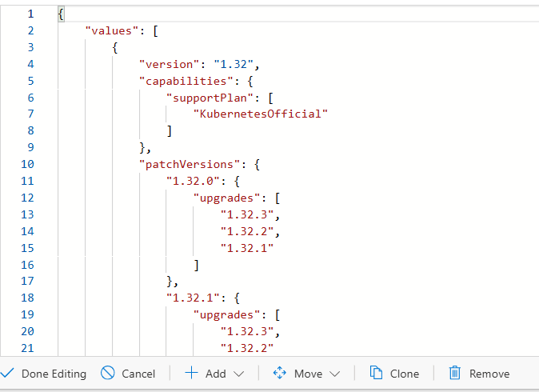
Task: Open the Add dropdown chevron
Action: pyautogui.click(x=238, y=374)
